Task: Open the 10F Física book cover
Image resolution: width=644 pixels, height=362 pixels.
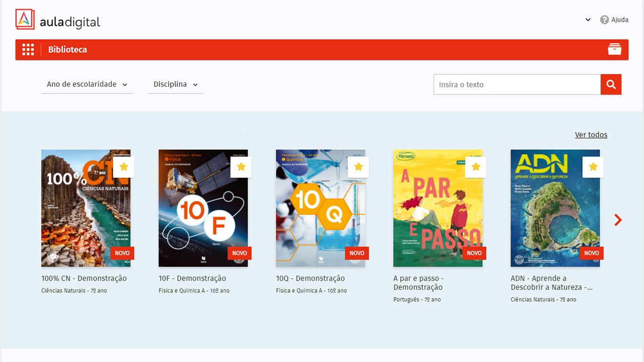Action: [203, 208]
